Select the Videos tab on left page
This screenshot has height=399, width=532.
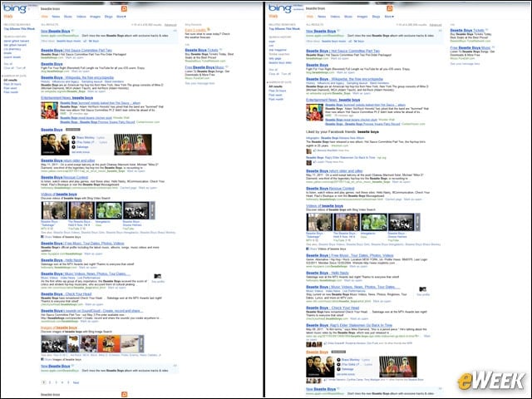(x=81, y=17)
